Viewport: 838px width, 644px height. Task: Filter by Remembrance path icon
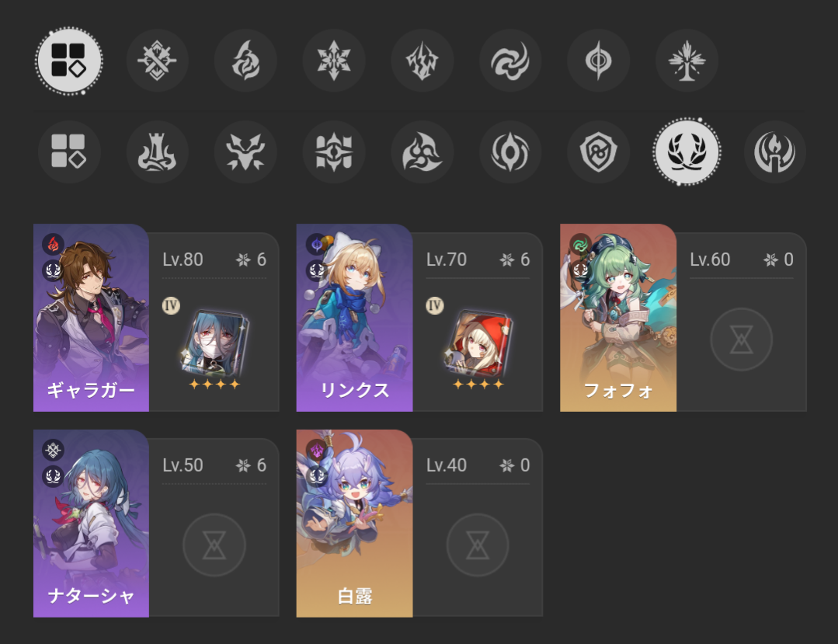click(775, 151)
